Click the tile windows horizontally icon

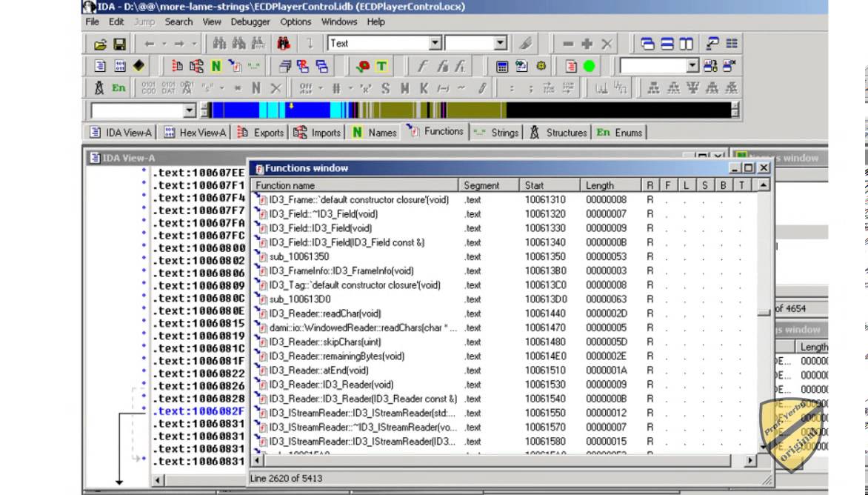[x=667, y=43]
